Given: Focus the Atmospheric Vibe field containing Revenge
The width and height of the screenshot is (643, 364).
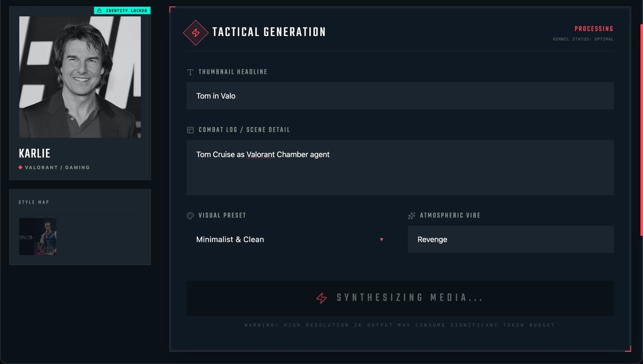Looking at the screenshot, I should tap(511, 239).
